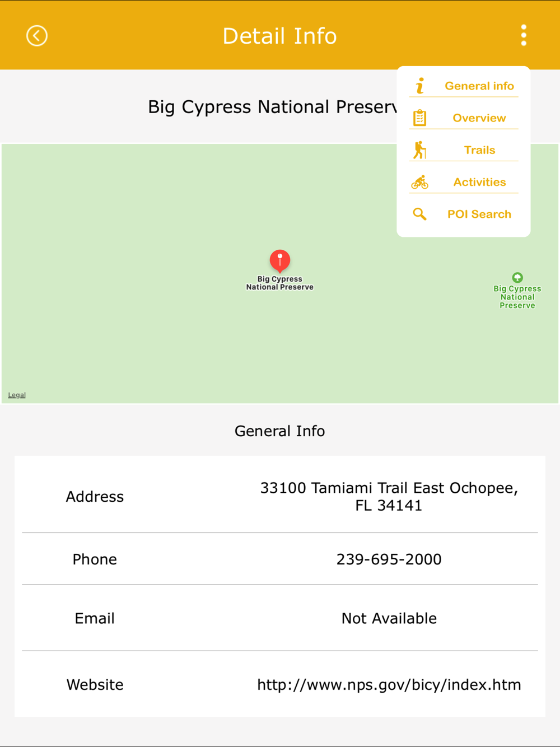Tap the red map pin marker

(280, 261)
